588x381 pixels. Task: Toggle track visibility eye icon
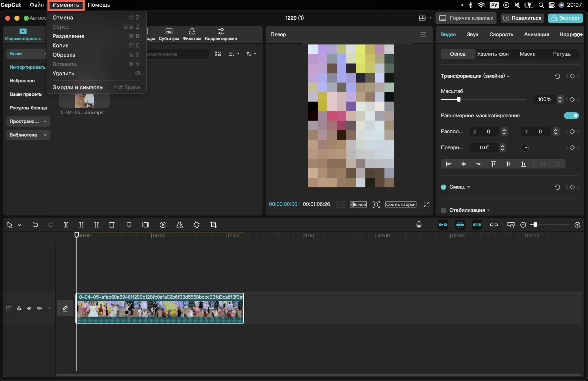click(x=29, y=308)
